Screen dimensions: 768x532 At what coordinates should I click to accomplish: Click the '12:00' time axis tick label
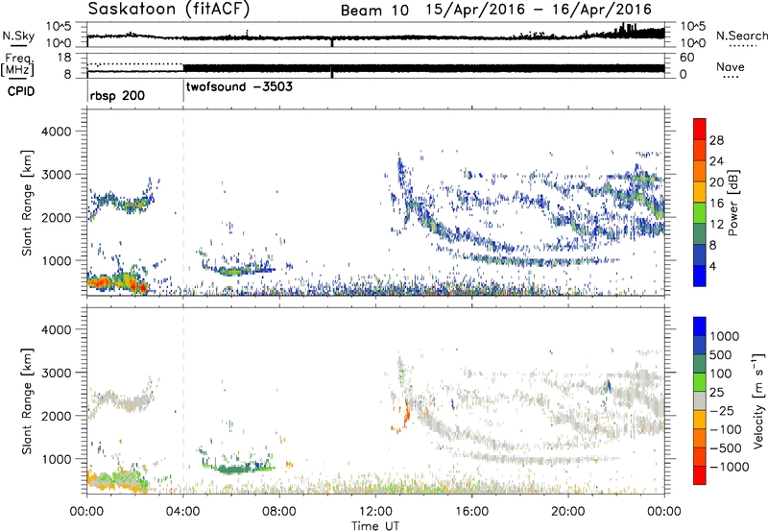[x=375, y=512]
